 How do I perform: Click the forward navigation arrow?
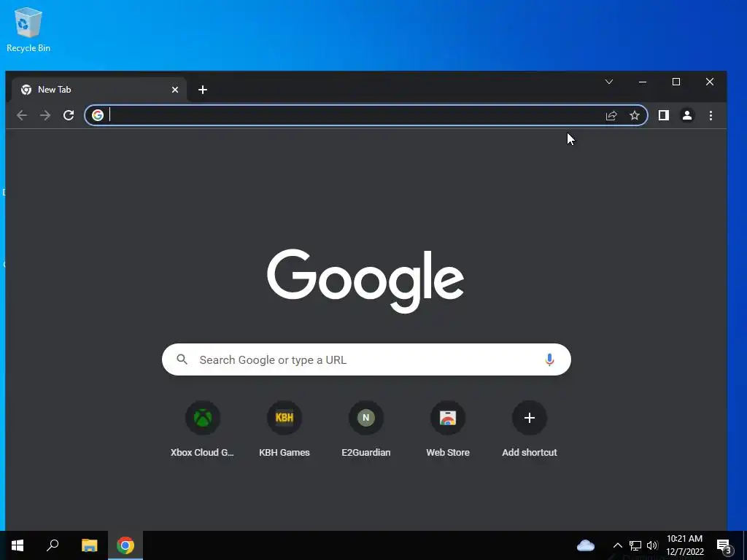(x=45, y=115)
